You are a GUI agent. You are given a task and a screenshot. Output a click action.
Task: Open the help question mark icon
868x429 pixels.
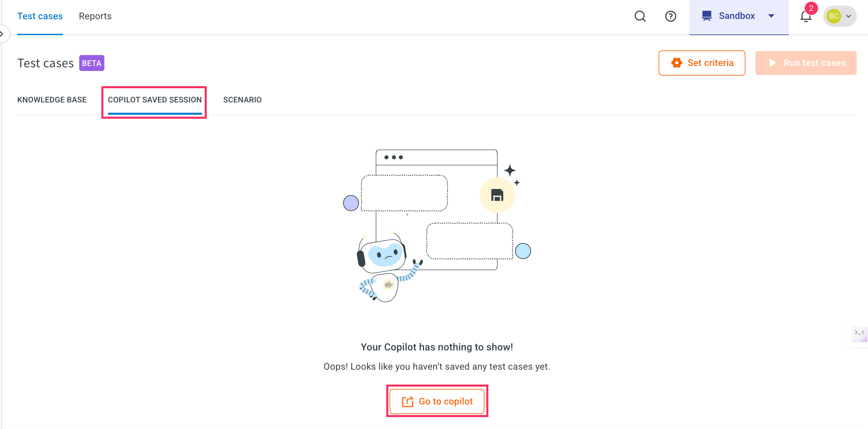click(x=671, y=16)
